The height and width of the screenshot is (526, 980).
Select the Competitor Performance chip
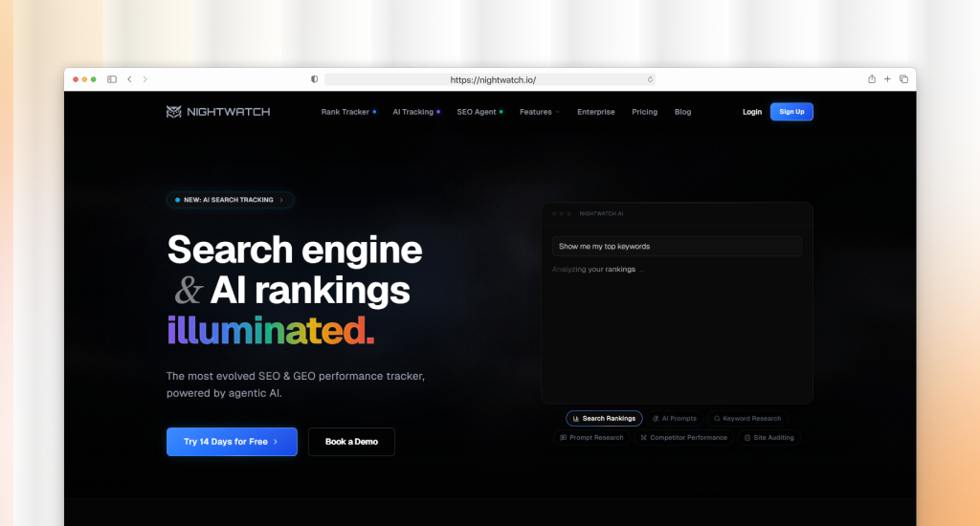683,437
